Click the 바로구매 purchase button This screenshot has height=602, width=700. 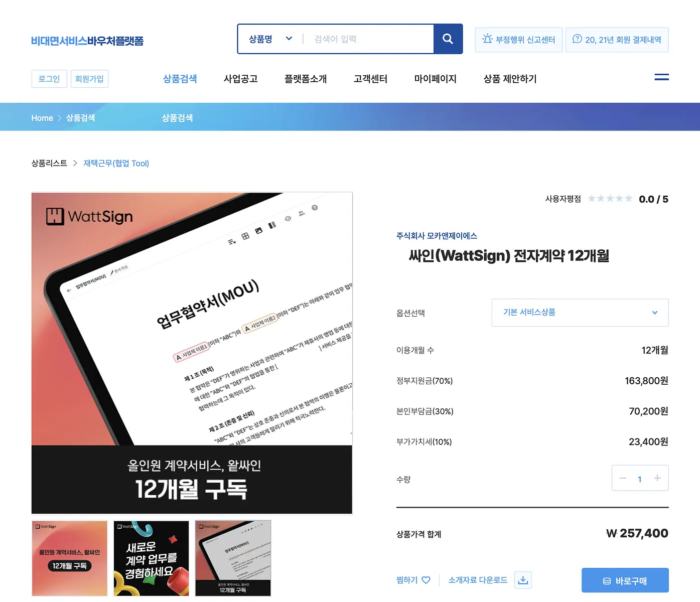(625, 580)
